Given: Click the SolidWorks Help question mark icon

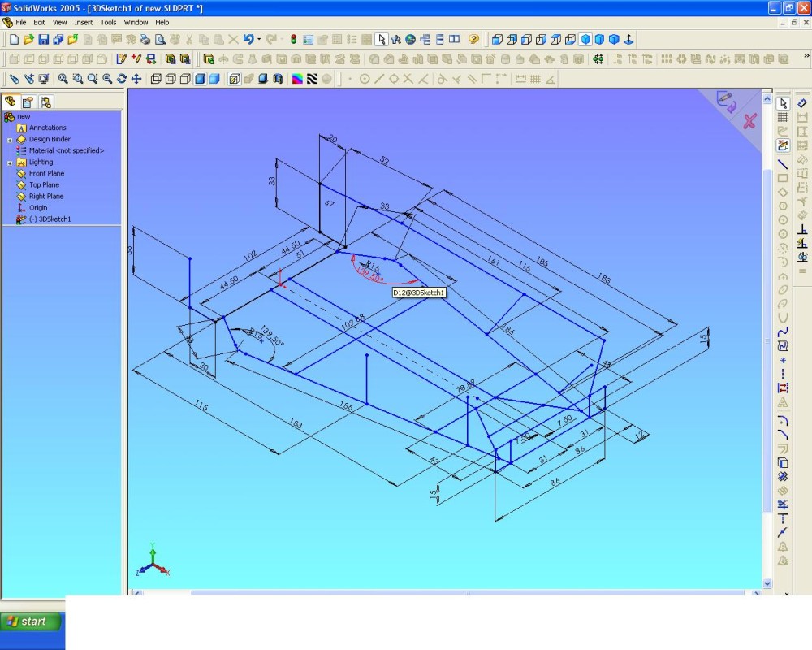Looking at the screenshot, I should click(x=473, y=39).
